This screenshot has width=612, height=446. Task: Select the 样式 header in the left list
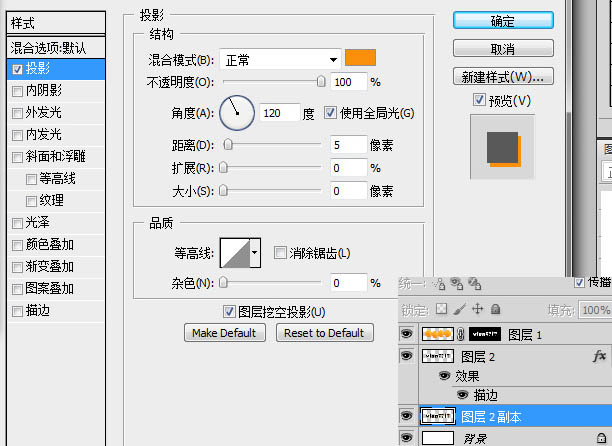(x=56, y=23)
